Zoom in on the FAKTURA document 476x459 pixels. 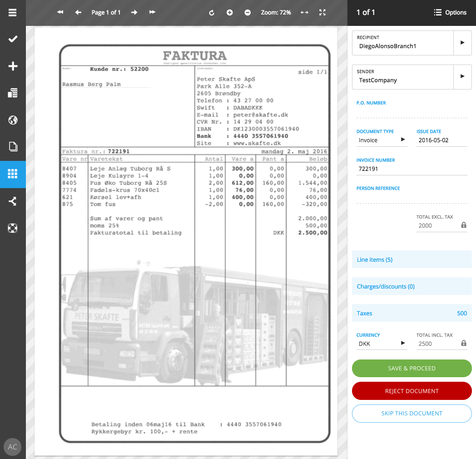point(229,13)
